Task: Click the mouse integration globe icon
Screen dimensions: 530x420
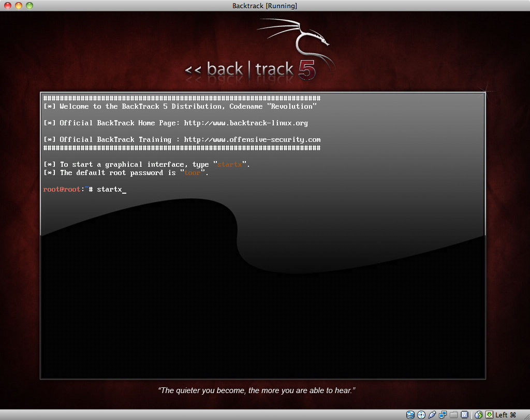Action: [479, 415]
